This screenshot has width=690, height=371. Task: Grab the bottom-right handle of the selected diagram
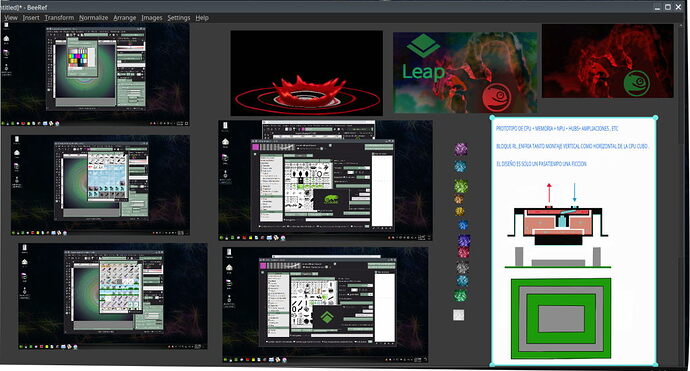tap(656, 365)
